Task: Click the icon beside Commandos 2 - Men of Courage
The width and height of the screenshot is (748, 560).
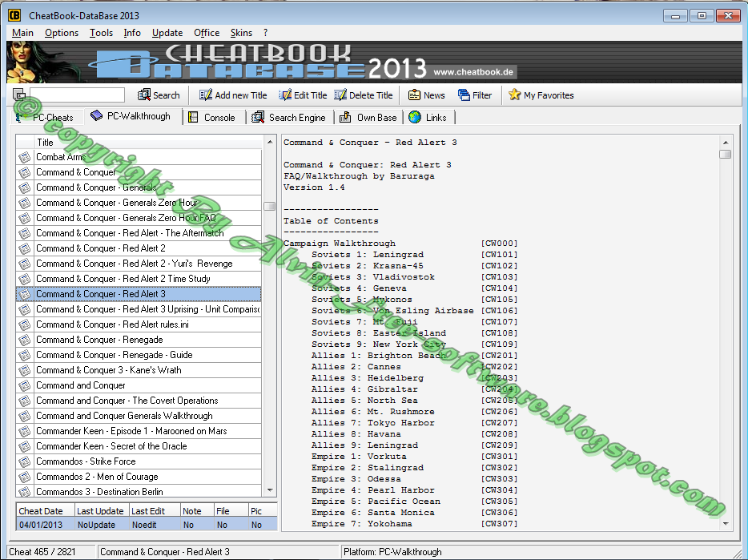Action: 24,477
